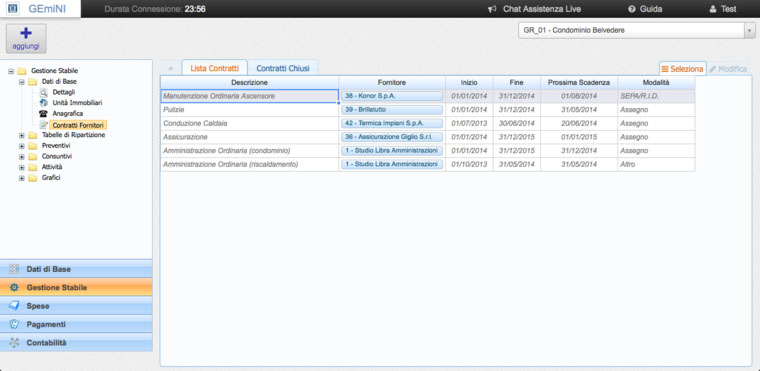The image size is (760, 371).
Task: Collapse the Dati di Base tree node
Action: point(21,81)
